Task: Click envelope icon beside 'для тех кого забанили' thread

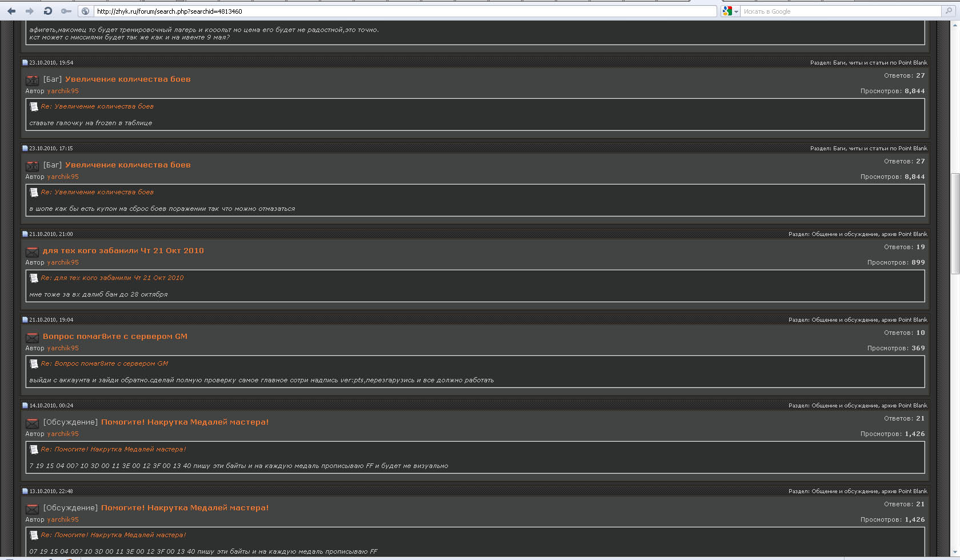Action: [33, 251]
